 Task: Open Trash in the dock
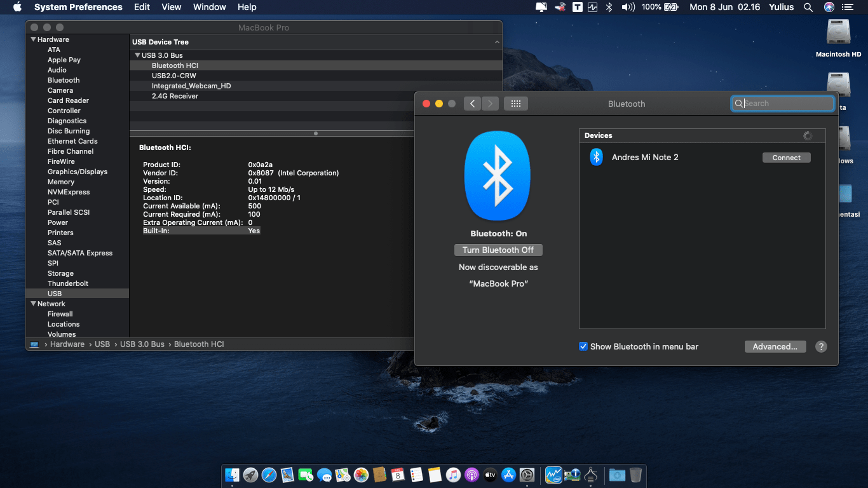[x=635, y=475]
